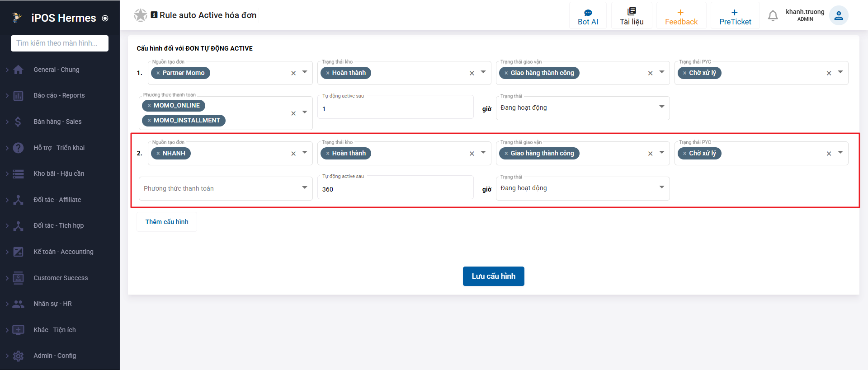Expand Báo cáo - Reports menu

59,95
